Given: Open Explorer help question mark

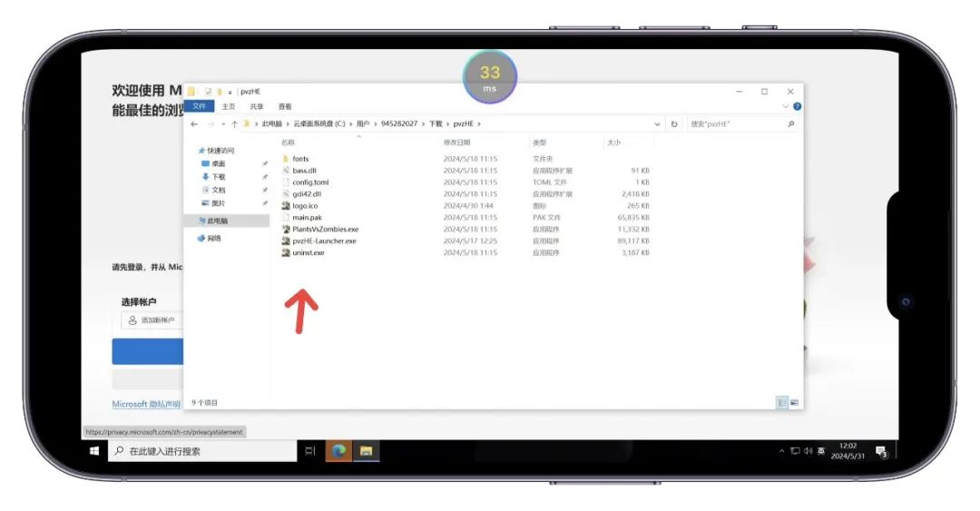Looking at the screenshot, I should pyautogui.click(x=797, y=106).
